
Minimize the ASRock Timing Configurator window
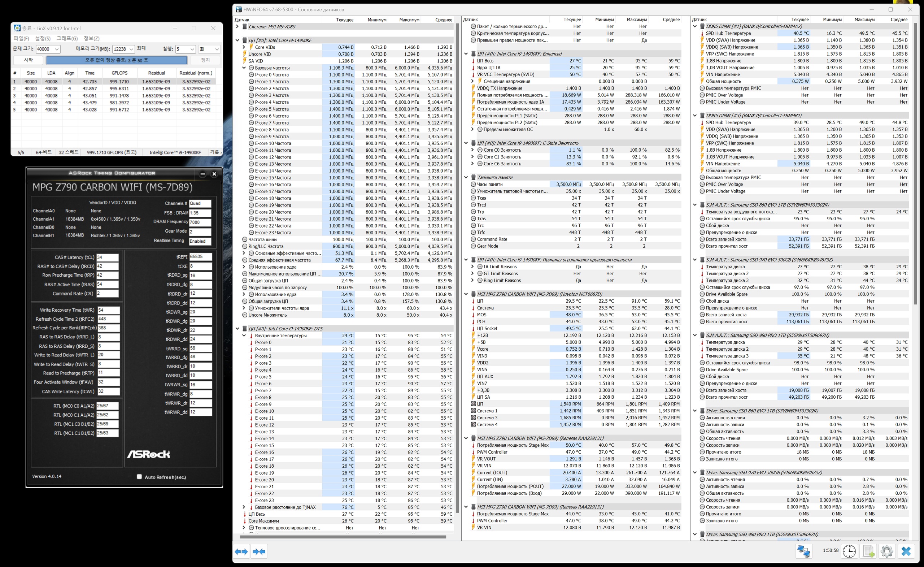pos(203,174)
